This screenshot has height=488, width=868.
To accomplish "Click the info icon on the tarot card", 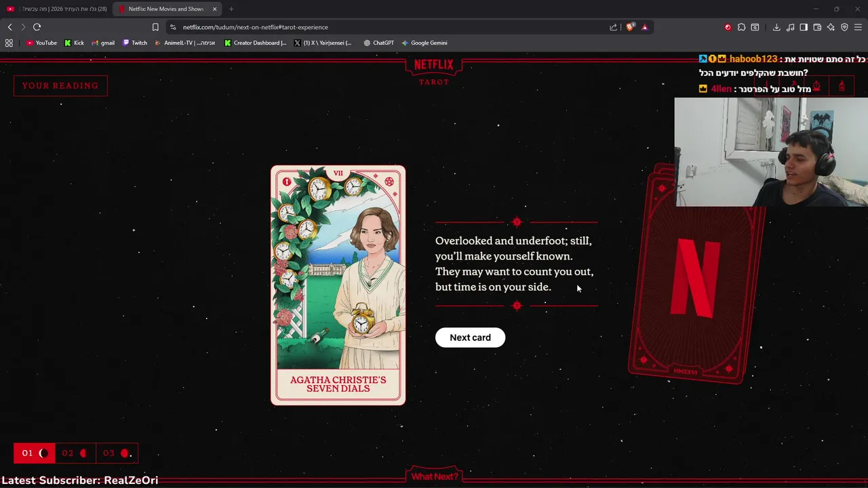I will click(287, 182).
